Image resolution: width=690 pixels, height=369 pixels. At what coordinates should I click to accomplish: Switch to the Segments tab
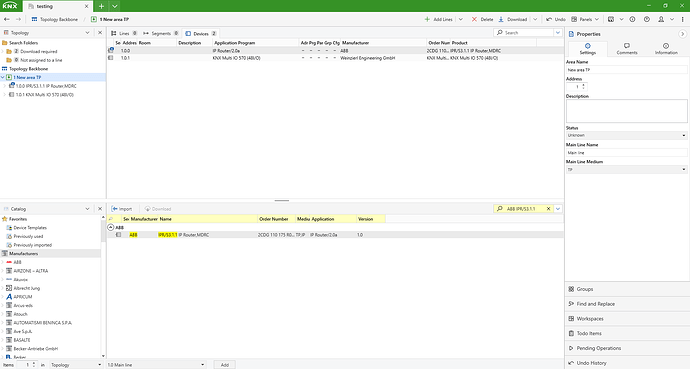click(161, 33)
